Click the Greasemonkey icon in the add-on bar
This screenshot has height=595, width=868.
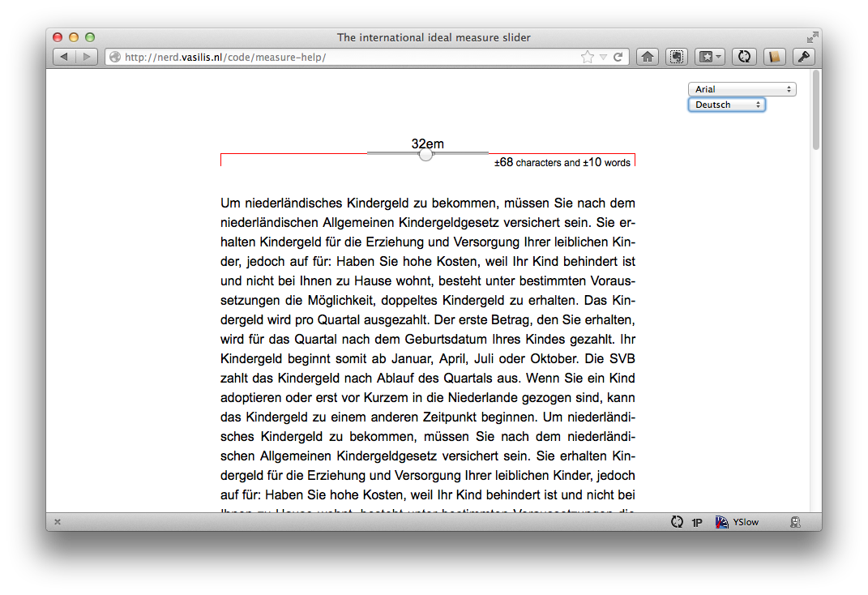click(x=796, y=522)
